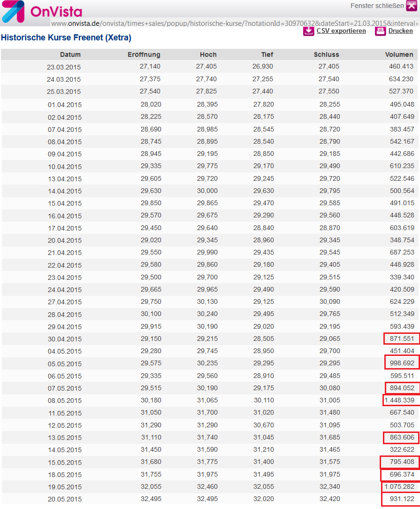This screenshot has width=420, height=509.
Task: Click the printer icon beside Drucken
Action: tap(380, 31)
